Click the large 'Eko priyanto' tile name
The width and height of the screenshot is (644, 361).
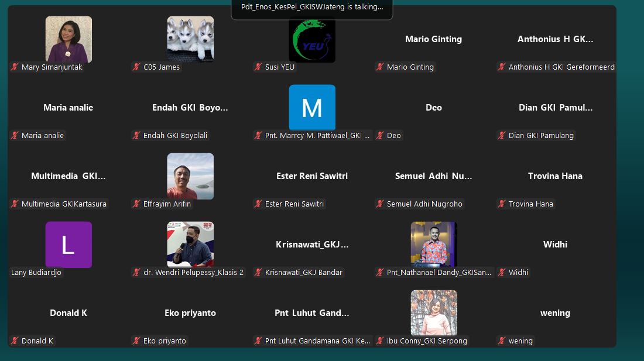[x=190, y=313]
